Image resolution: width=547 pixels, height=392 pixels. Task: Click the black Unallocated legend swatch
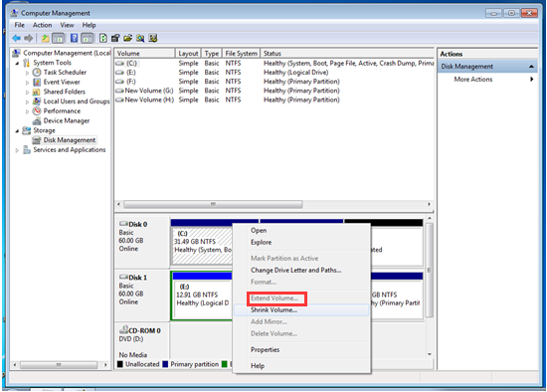pyautogui.click(x=120, y=364)
